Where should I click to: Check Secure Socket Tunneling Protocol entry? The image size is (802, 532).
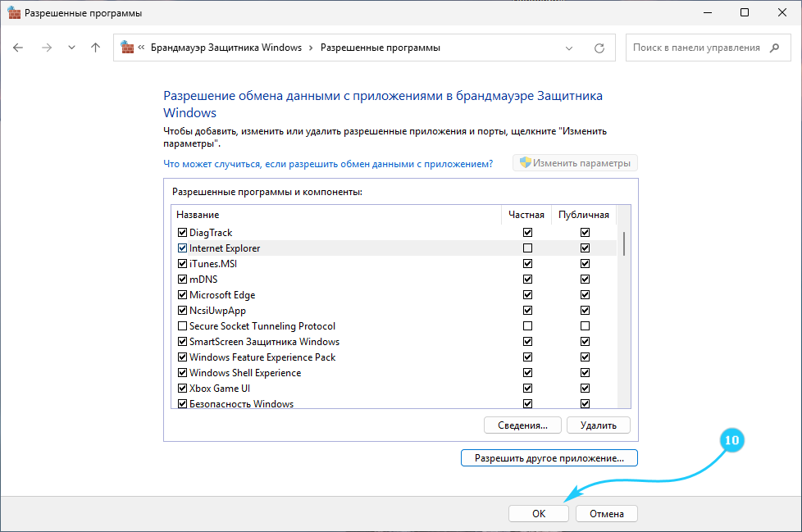coord(182,326)
